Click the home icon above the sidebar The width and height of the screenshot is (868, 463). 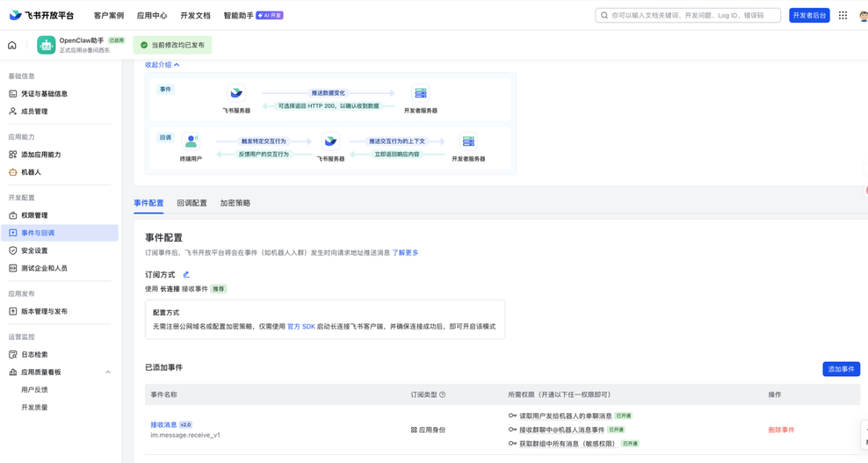(x=11, y=47)
